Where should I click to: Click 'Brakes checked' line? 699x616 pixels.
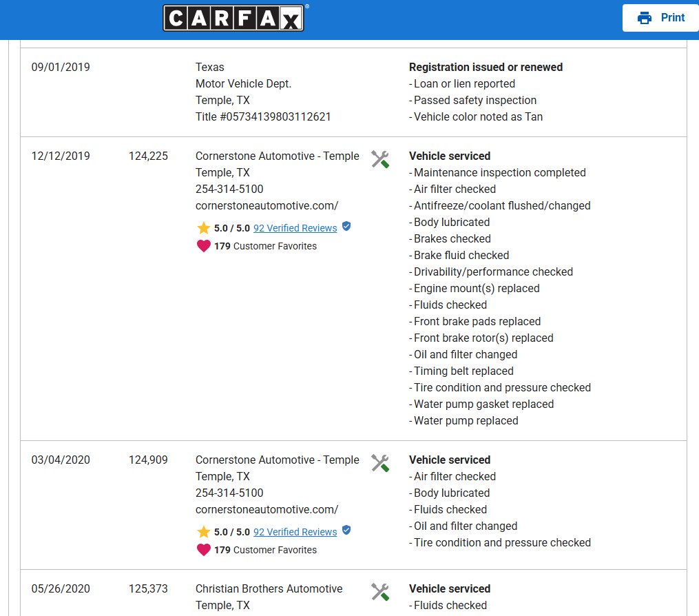(x=450, y=238)
